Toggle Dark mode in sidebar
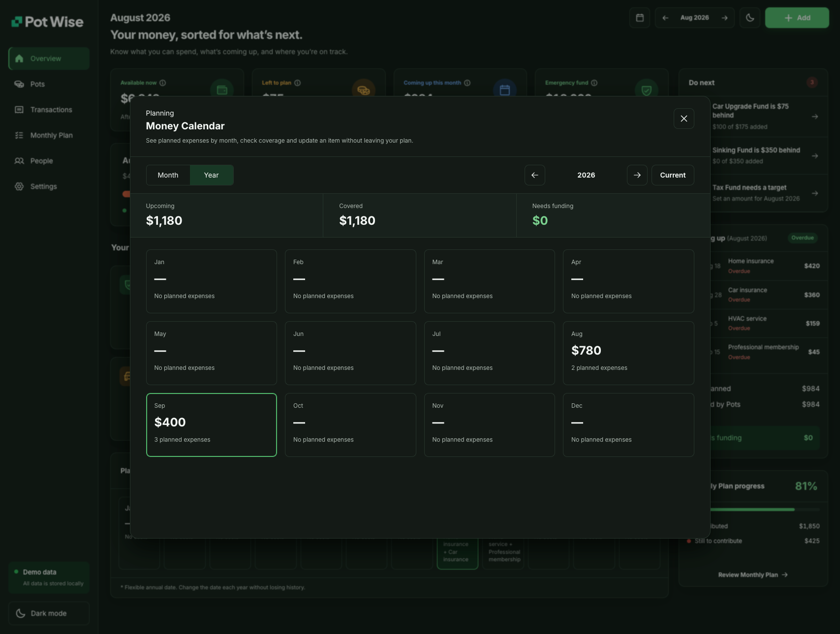The image size is (840, 634). coord(49,613)
